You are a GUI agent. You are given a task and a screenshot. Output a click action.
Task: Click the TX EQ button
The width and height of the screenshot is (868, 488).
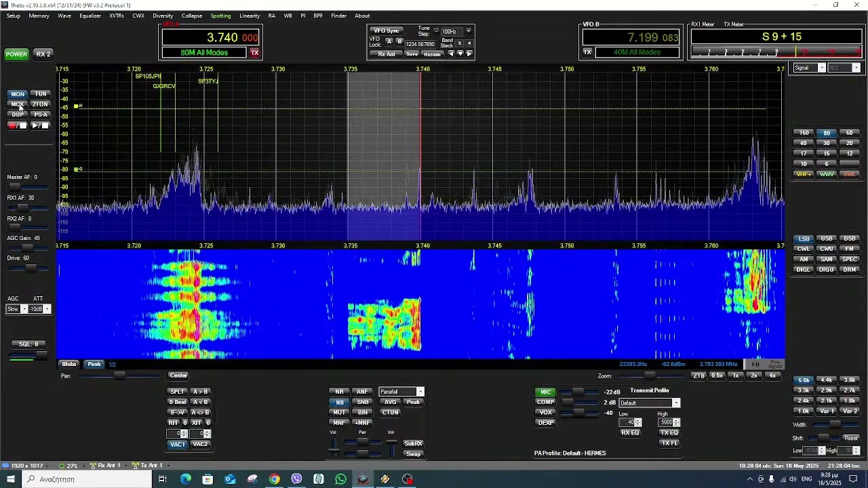pyautogui.click(x=669, y=432)
